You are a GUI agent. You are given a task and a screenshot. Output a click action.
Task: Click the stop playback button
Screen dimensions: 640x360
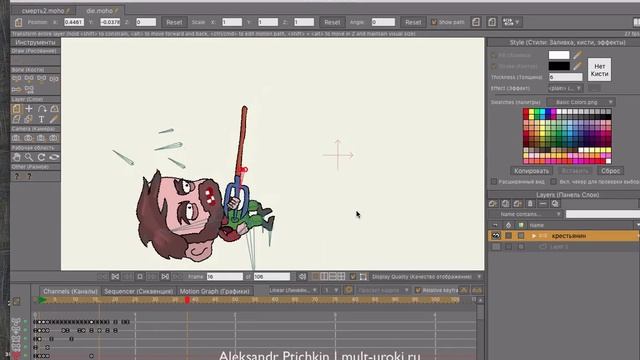click(140, 277)
